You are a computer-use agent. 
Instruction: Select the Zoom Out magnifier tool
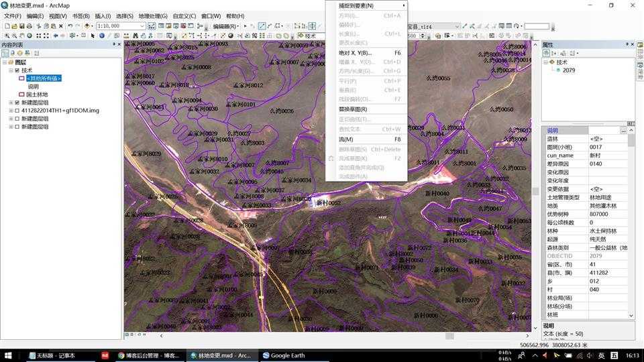[14, 36]
